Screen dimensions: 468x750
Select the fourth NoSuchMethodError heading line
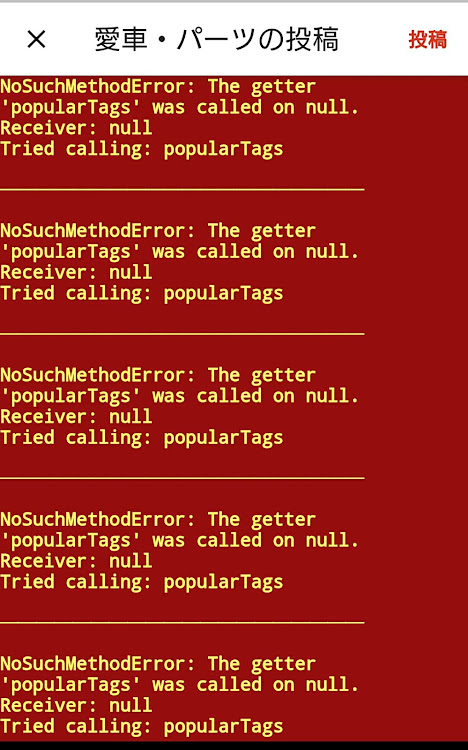pyautogui.click(x=158, y=520)
